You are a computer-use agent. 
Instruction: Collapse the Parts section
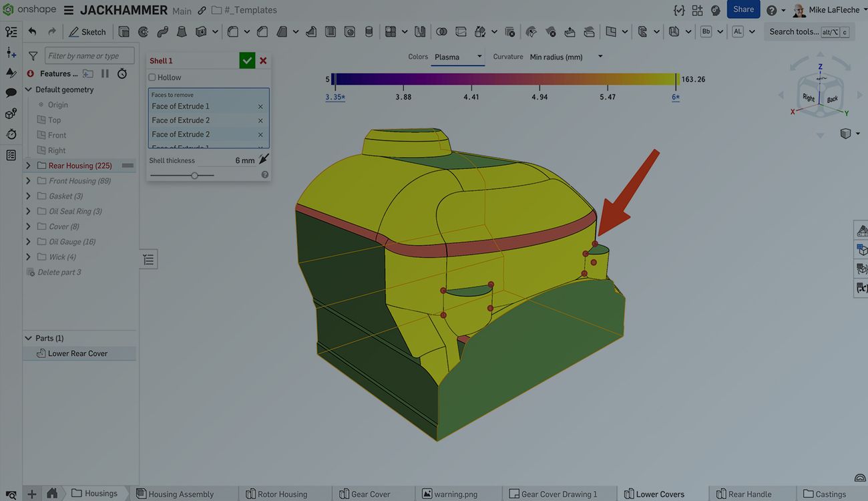(27, 337)
